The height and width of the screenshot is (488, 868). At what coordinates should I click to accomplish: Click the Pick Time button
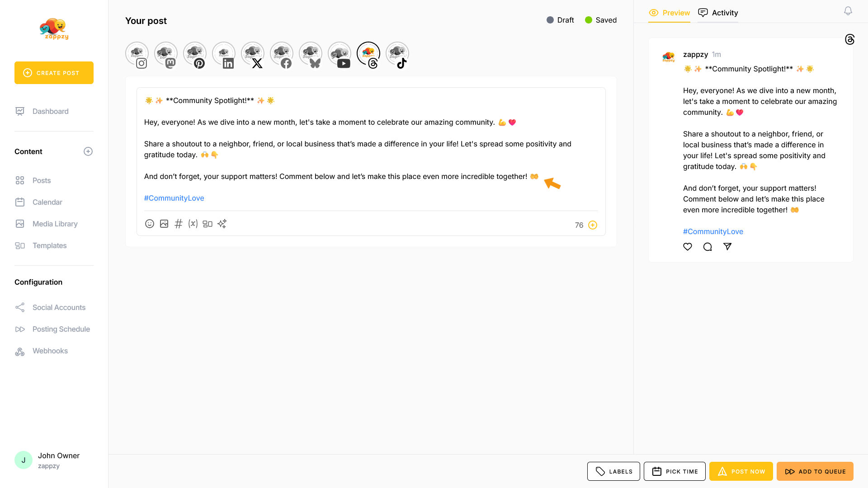[675, 471]
